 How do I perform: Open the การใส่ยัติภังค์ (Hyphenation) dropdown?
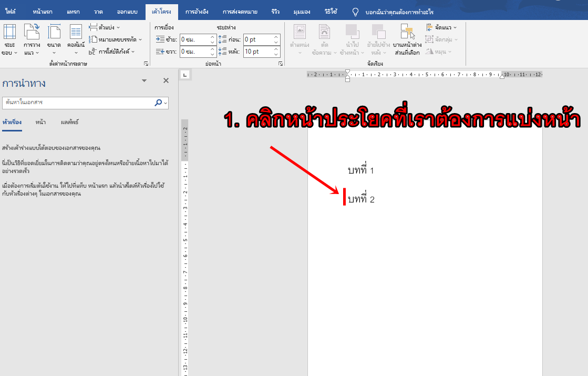tap(112, 52)
